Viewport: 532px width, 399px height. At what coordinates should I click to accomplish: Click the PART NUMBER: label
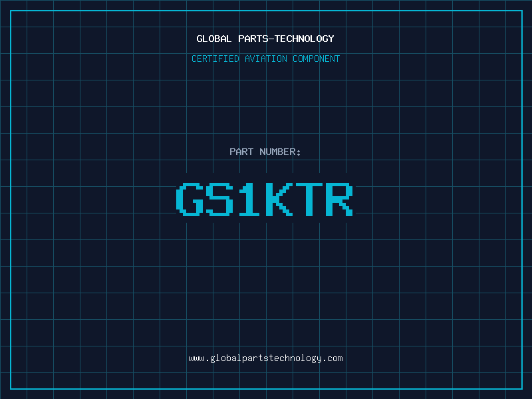click(x=265, y=152)
